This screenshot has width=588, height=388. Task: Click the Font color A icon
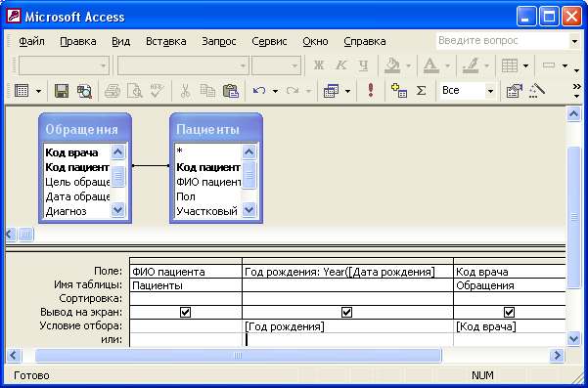point(430,65)
